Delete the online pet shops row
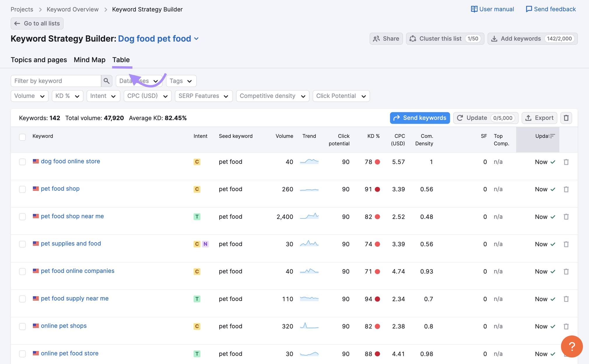The width and height of the screenshot is (589, 364). (566, 326)
